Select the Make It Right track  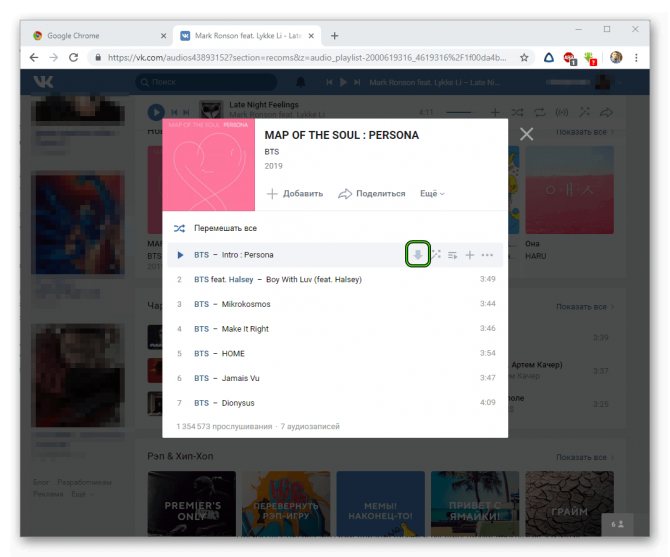(x=335, y=329)
